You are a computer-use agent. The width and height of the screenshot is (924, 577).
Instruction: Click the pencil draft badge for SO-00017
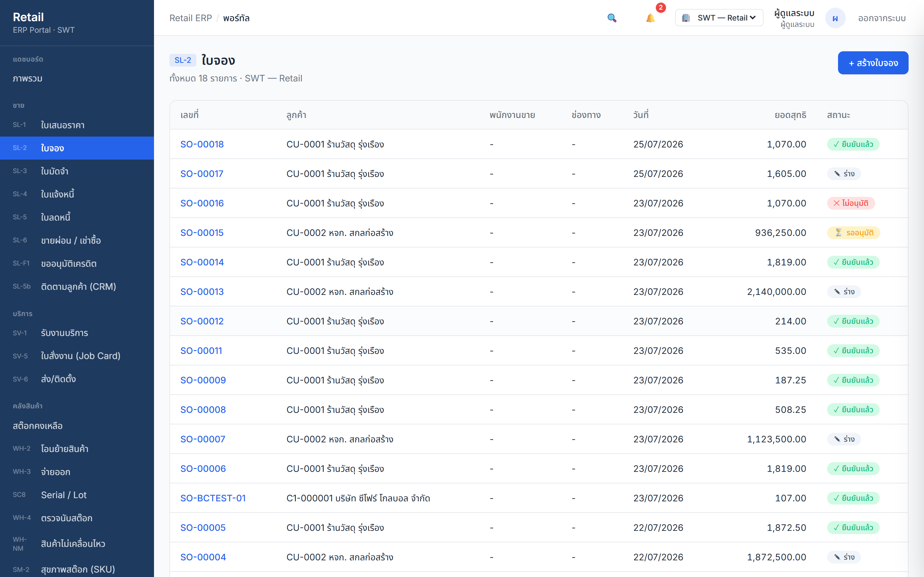coord(844,174)
